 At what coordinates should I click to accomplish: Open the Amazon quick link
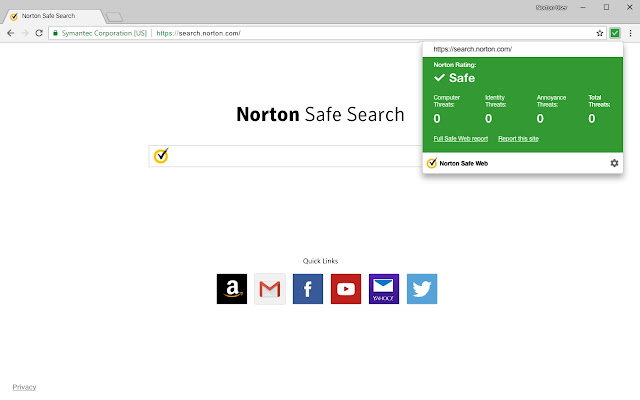coord(232,289)
